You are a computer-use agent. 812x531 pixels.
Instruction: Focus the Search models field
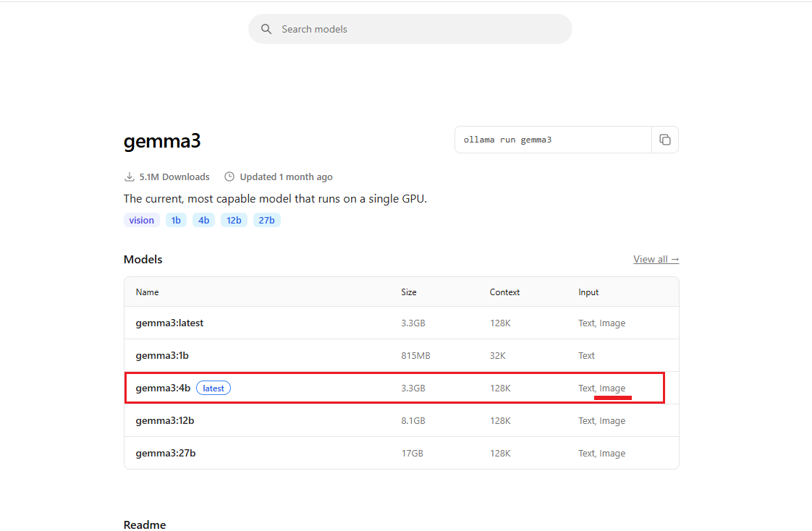pyautogui.click(x=410, y=29)
